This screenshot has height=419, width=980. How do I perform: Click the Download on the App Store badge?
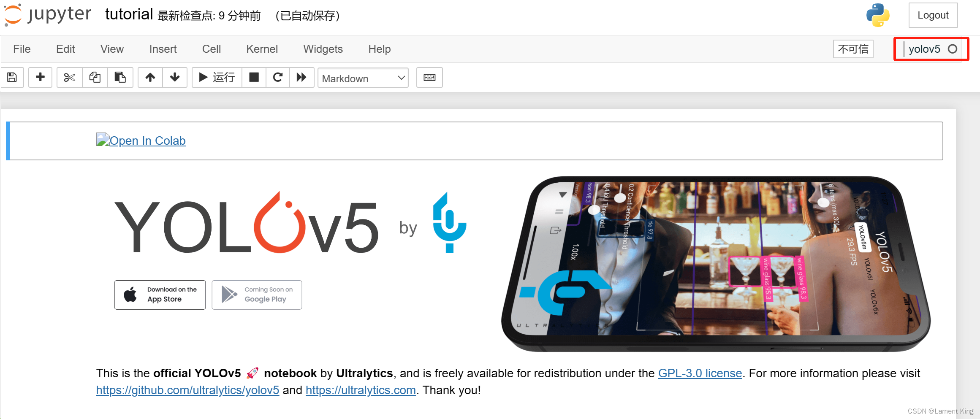click(160, 295)
